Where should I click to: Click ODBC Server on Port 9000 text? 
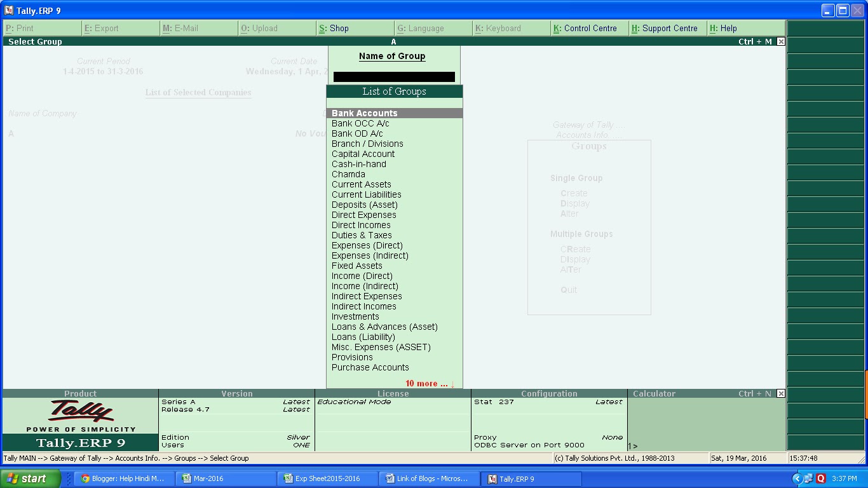click(529, 445)
